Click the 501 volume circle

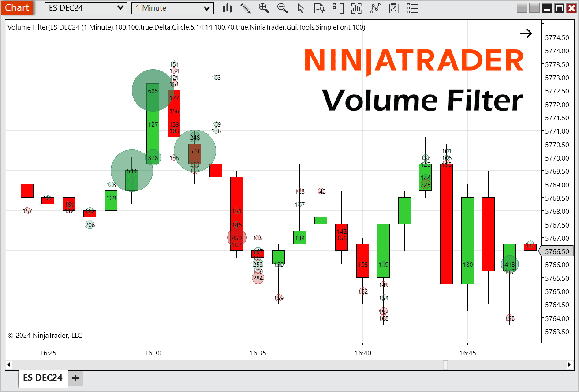pos(195,151)
